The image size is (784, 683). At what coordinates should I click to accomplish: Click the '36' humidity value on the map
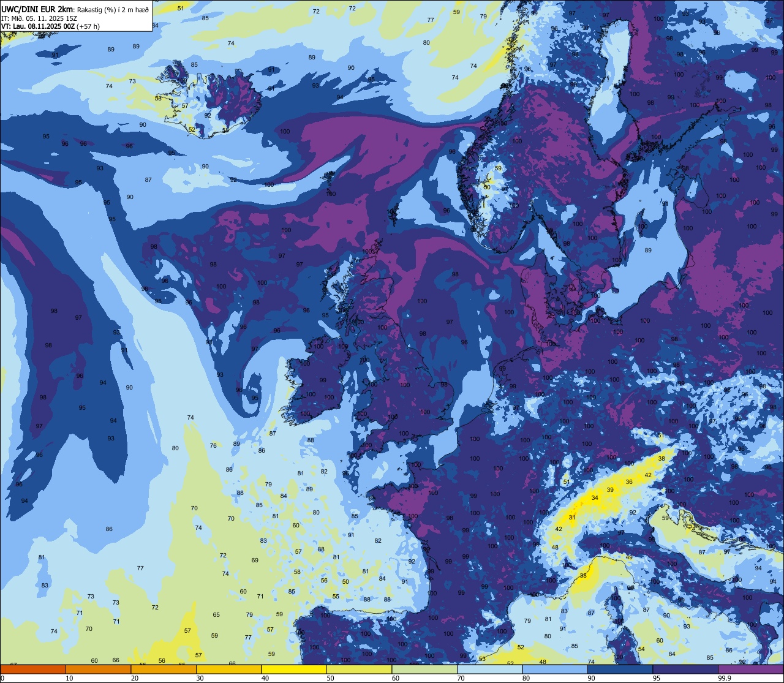(629, 482)
